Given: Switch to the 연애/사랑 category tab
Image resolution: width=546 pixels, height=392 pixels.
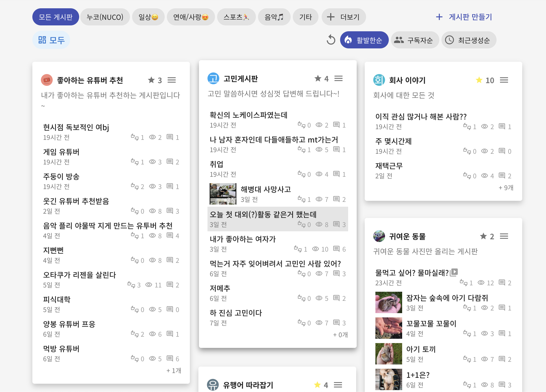Looking at the screenshot, I should coord(191,17).
